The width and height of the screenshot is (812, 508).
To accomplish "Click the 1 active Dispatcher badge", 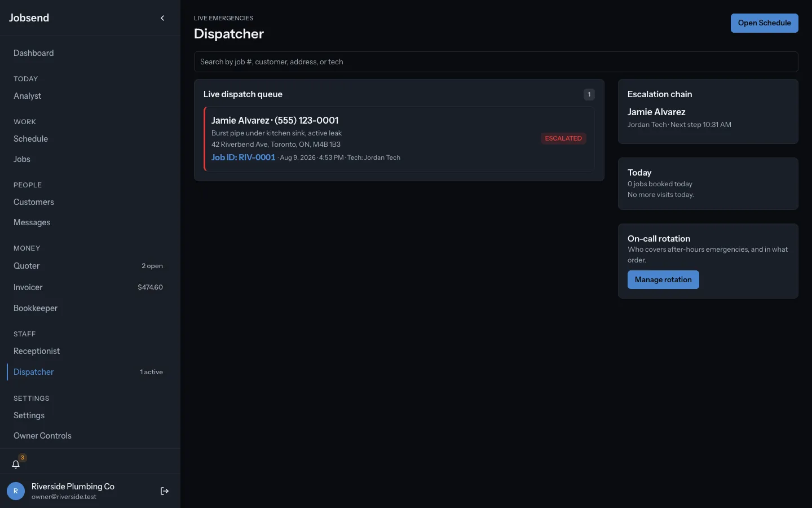I will 151,372.
